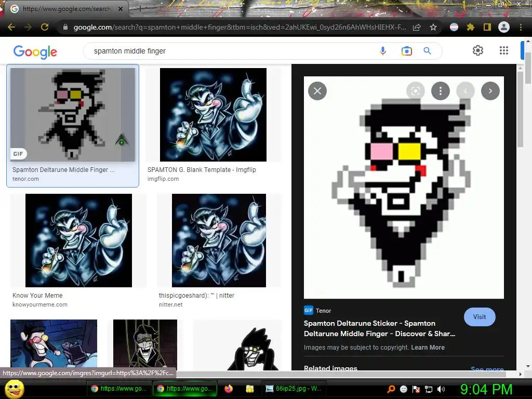Open the thispicgoeshard nitter image result
This screenshot has width=532, height=399.
click(219, 241)
